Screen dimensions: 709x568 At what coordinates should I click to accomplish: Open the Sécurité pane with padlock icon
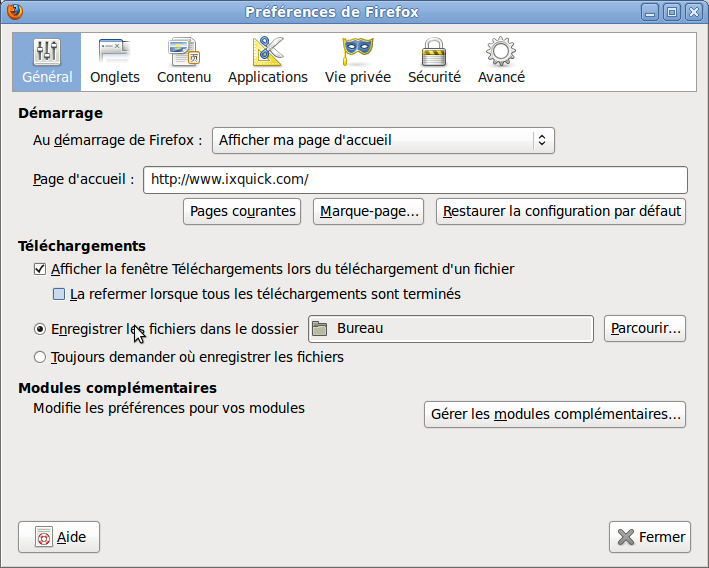click(434, 62)
